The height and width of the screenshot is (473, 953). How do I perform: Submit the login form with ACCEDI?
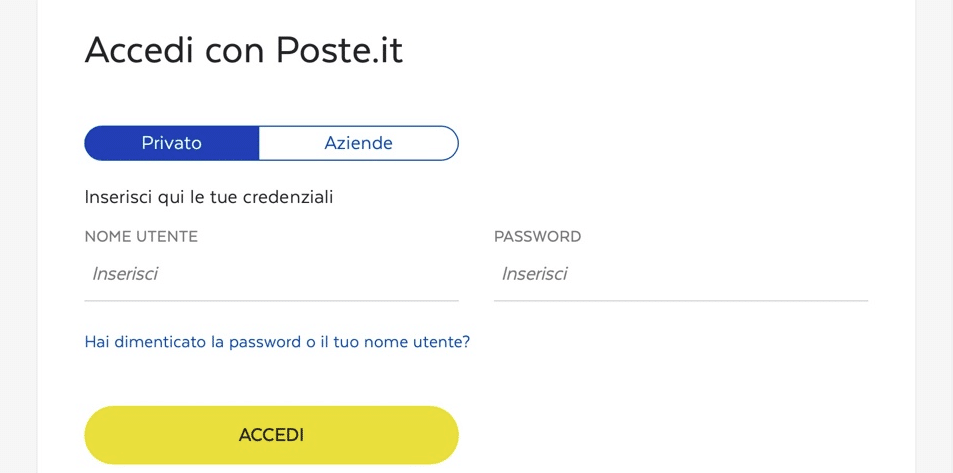pyautogui.click(x=271, y=435)
